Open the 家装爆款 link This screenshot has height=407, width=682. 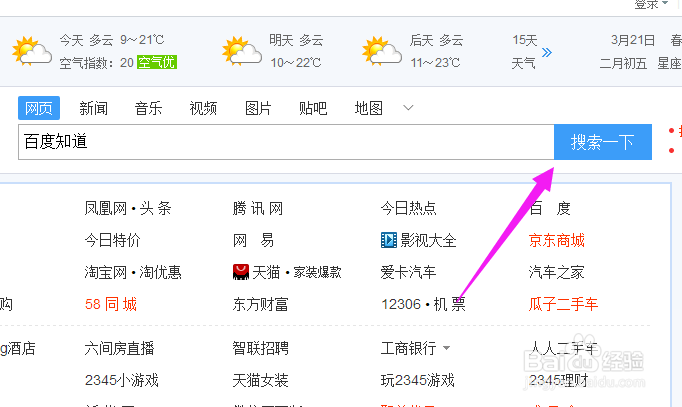point(317,272)
